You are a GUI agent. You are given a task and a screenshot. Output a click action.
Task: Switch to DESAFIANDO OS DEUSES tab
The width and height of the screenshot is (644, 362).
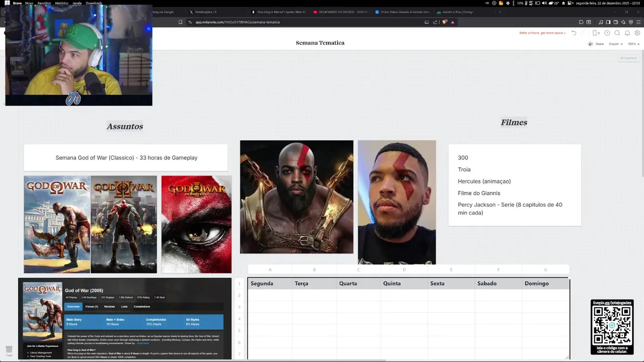pyautogui.click(x=341, y=12)
